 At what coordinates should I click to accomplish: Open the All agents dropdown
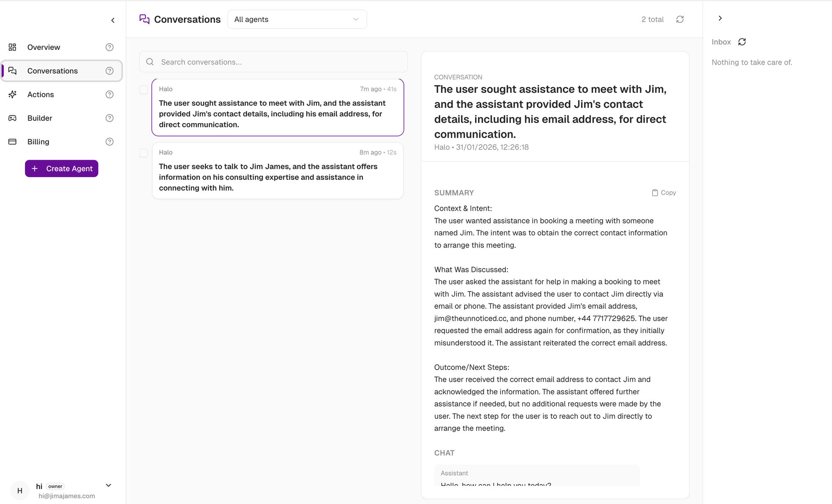tap(297, 20)
